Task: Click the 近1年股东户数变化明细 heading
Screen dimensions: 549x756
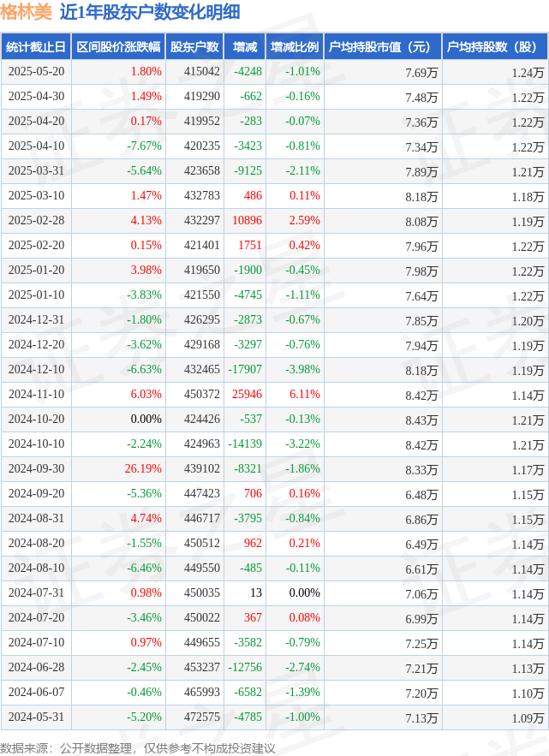Action: [150, 12]
